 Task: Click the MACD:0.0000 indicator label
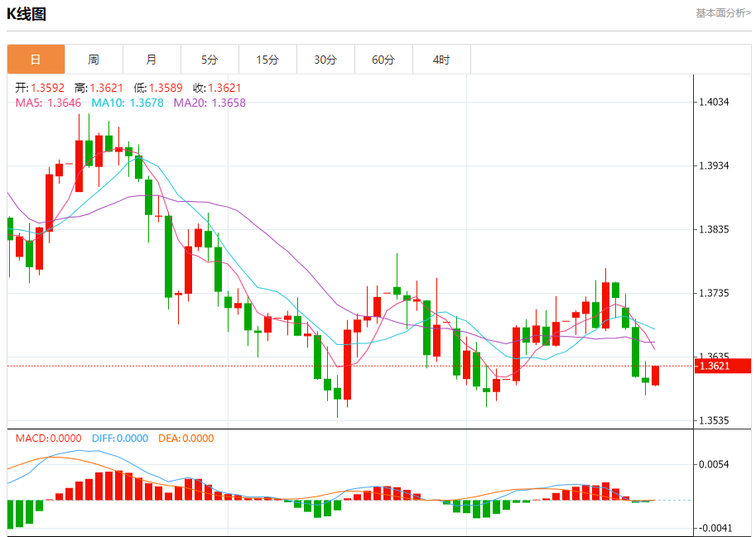[48, 439]
